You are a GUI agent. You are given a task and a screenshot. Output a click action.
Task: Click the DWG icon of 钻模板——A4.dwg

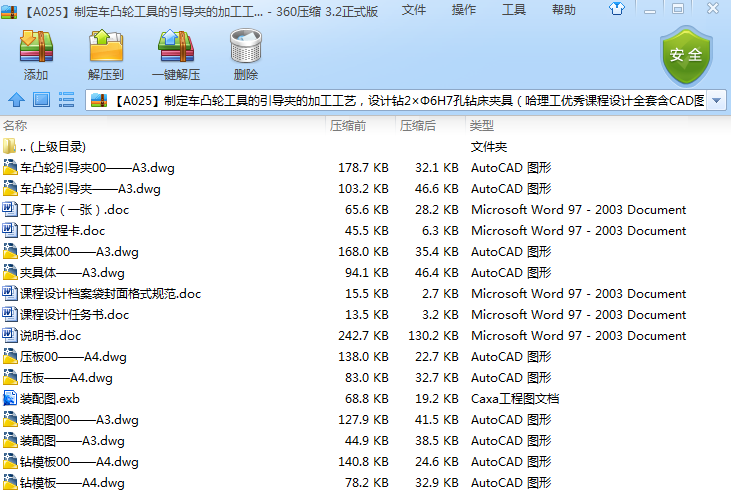coord(10,482)
